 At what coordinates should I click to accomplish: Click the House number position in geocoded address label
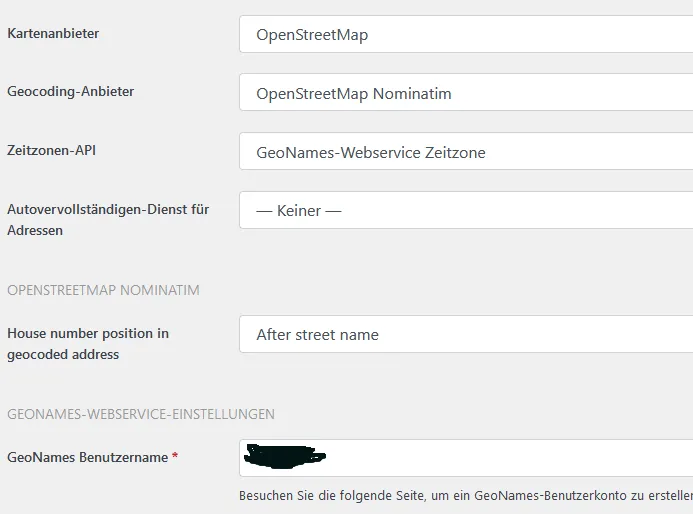click(x=88, y=344)
